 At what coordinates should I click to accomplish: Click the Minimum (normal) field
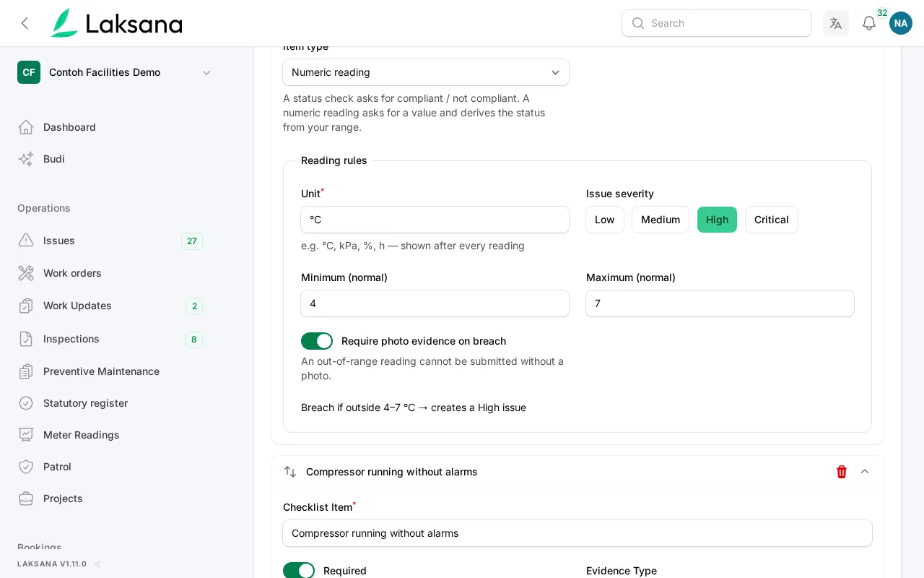(x=435, y=303)
